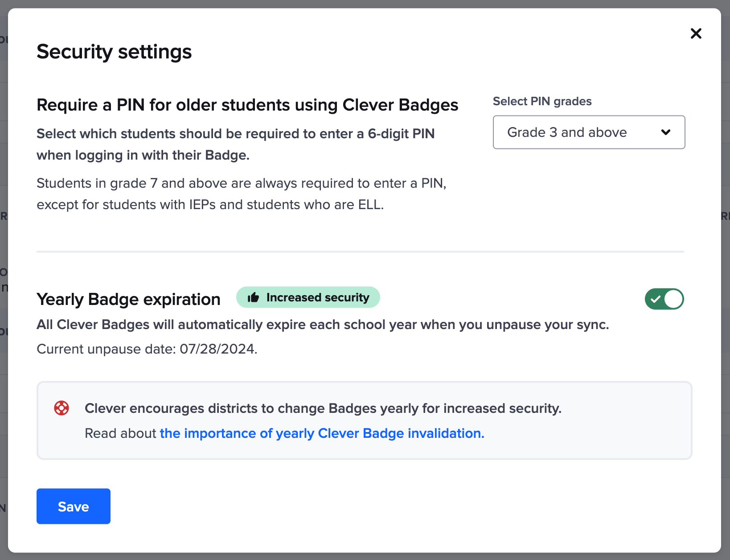This screenshot has height=560, width=730.
Task: Disable the Yearly Badge expiration toggle
Action: pos(664,299)
